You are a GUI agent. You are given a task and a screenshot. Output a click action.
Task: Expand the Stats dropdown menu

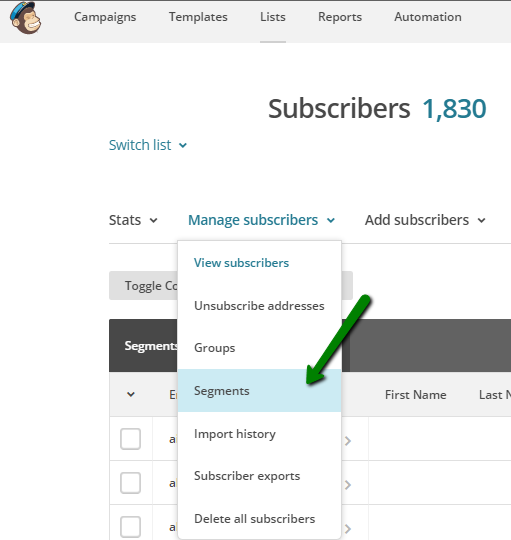tap(133, 220)
